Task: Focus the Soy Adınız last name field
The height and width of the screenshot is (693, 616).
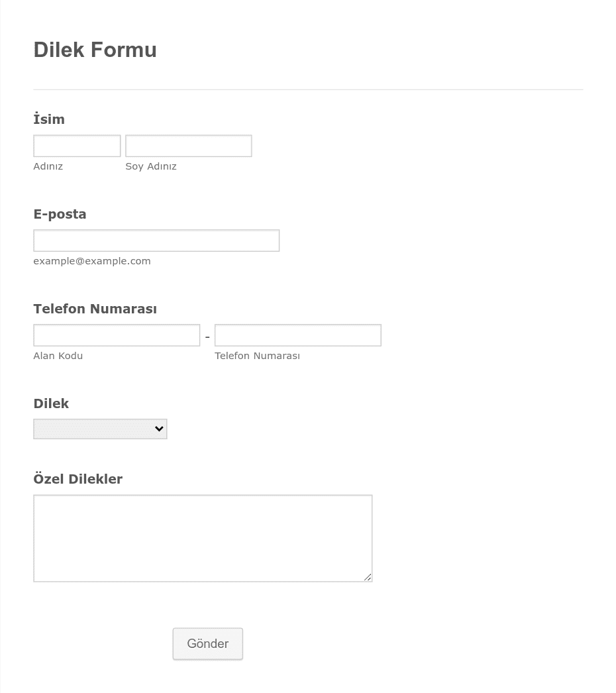Action: (189, 146)
